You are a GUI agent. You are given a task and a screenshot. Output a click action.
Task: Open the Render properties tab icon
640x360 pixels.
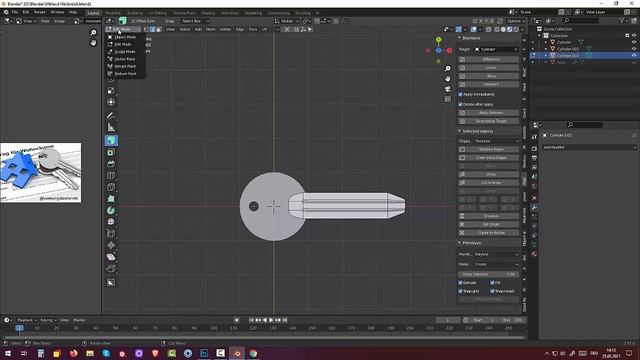[x=534, y=149]
